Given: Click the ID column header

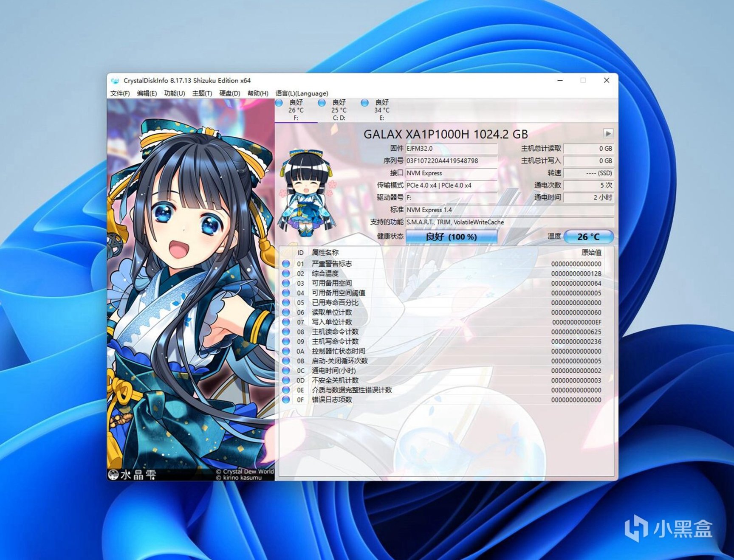Looking at the screenshot, I should tap(301, 253).
